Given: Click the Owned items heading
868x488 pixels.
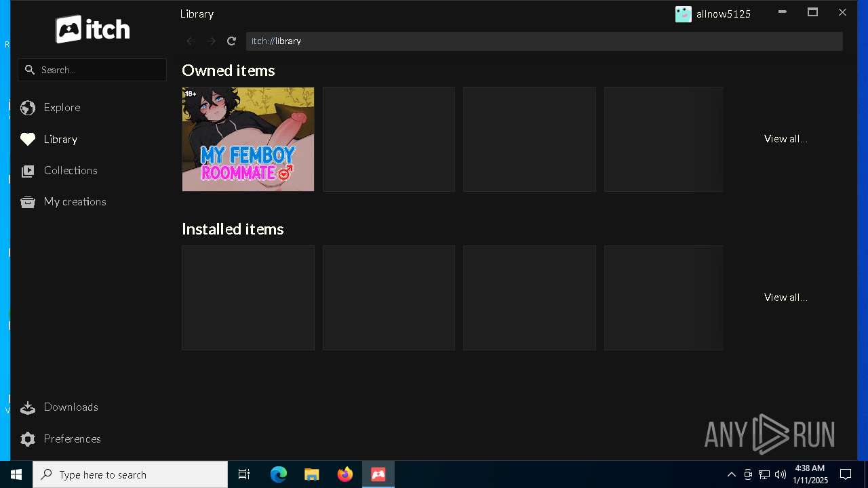Looking at the screenshot, I should pos(229,70).
